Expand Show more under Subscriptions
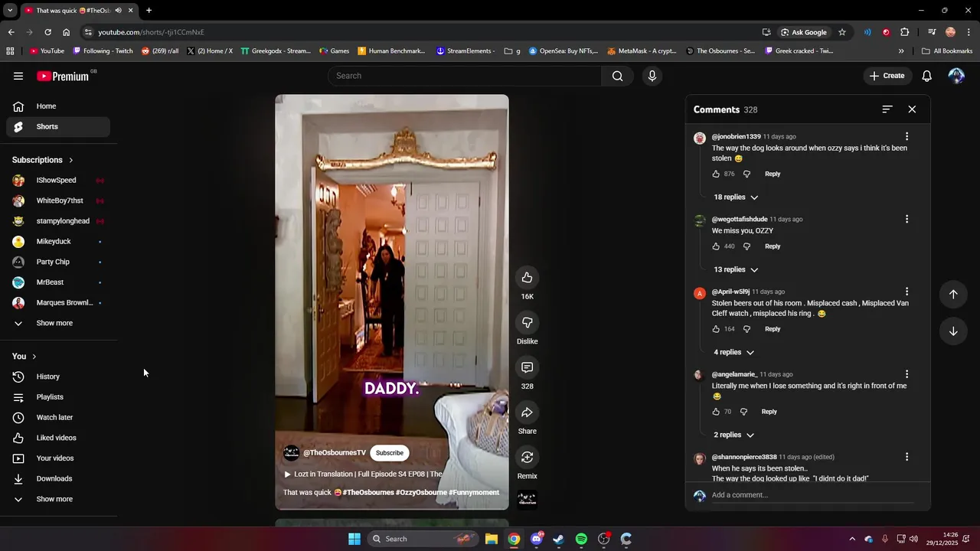 58,323
